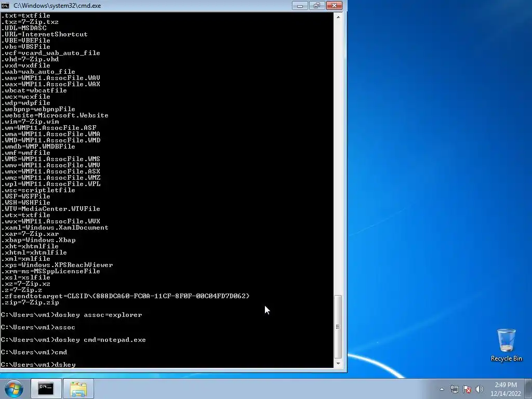Open the volume speaker tray icon
Viewport: 532px width, 399px height.
480,389
